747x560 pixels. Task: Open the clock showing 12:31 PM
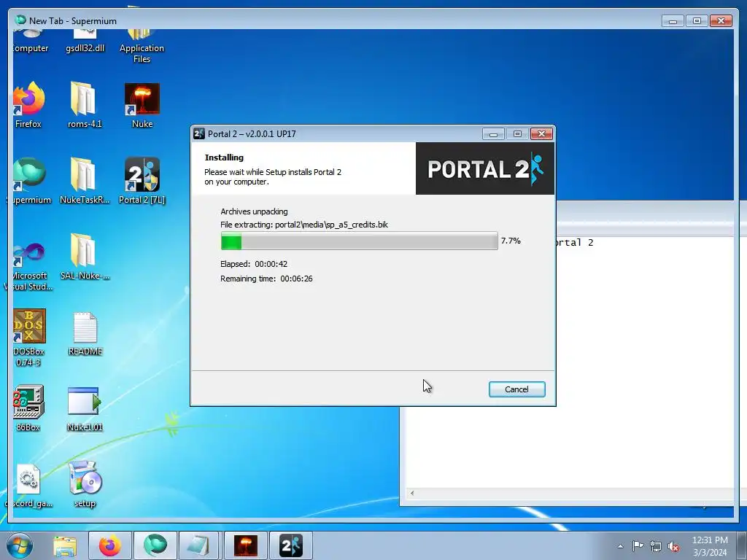710,546
